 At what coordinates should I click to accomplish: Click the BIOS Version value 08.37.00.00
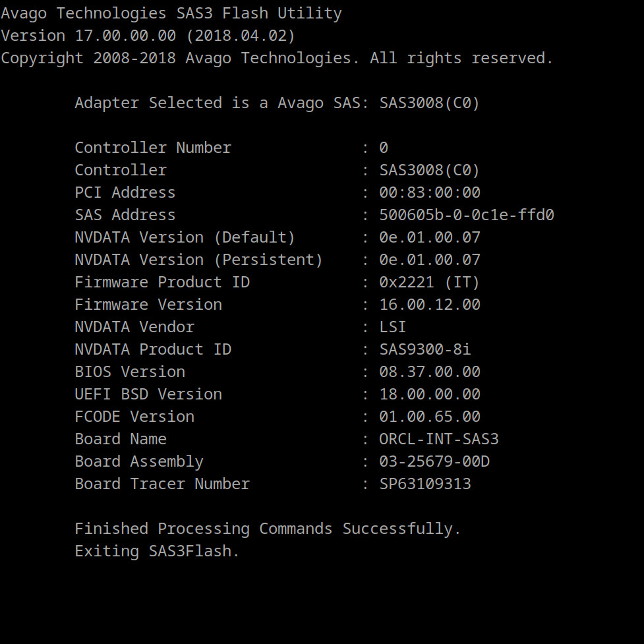point(429,372)
